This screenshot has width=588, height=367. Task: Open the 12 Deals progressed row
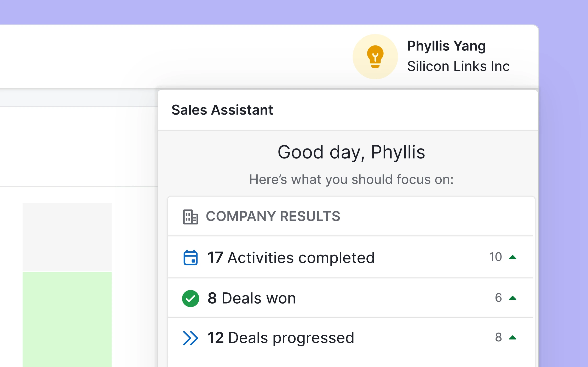[x=281, y=337]
